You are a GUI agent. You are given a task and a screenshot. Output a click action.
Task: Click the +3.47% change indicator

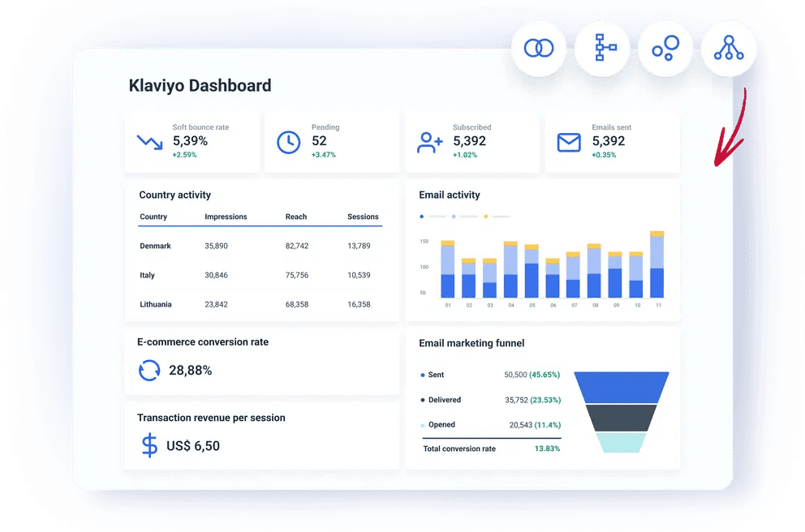coord(324,155)
